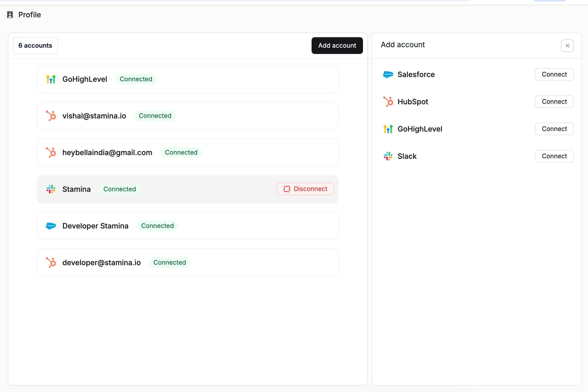Open the Add account black button
588x392 pixels.
(x=337, y=46)
